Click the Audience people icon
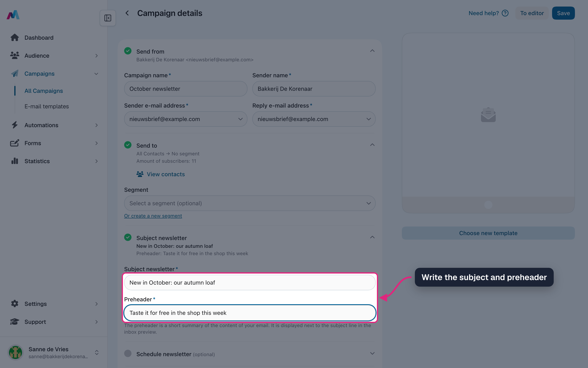This screenshot has height=368, width=588. point(14,55)
